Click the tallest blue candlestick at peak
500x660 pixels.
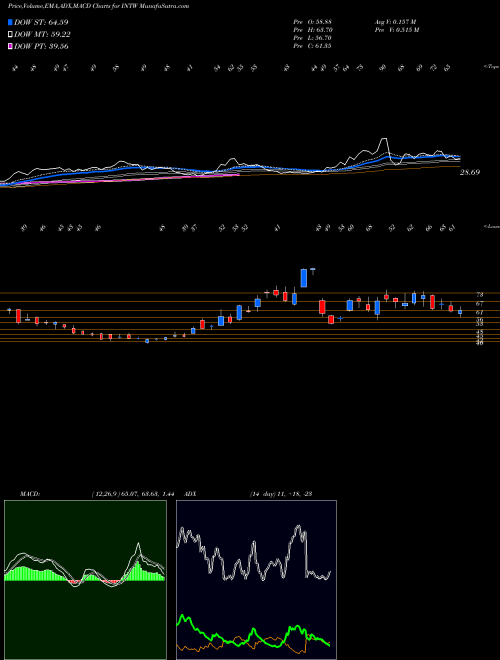[x=303, y=278]
